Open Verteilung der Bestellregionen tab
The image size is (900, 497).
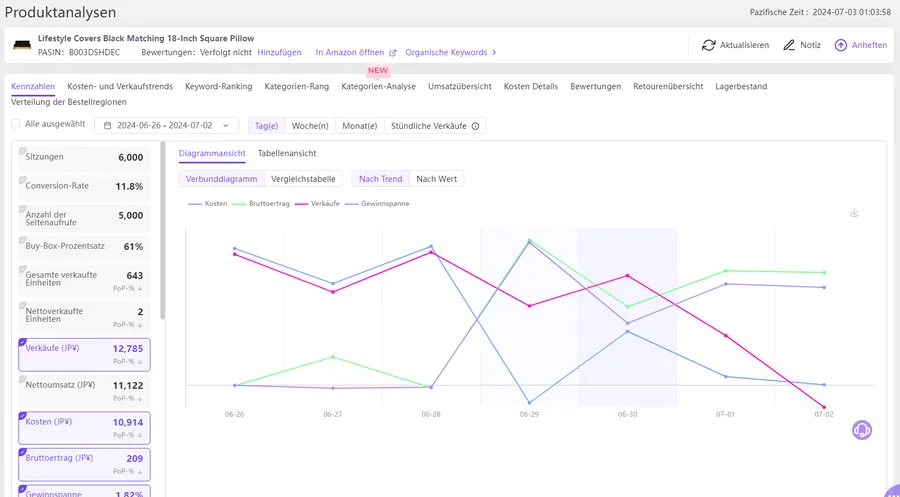69,102
